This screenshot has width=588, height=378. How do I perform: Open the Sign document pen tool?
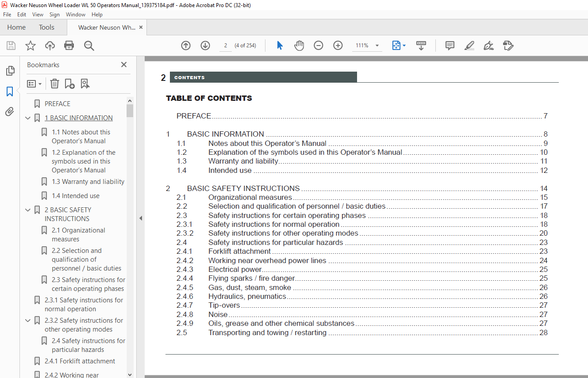coord(489,46)
